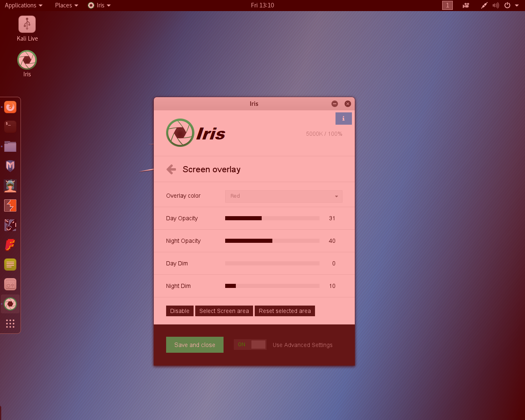The height and width of the screenshot is (420, 525).
Task: Click the 5000K / 100% status text
Action: click(324, 134)
